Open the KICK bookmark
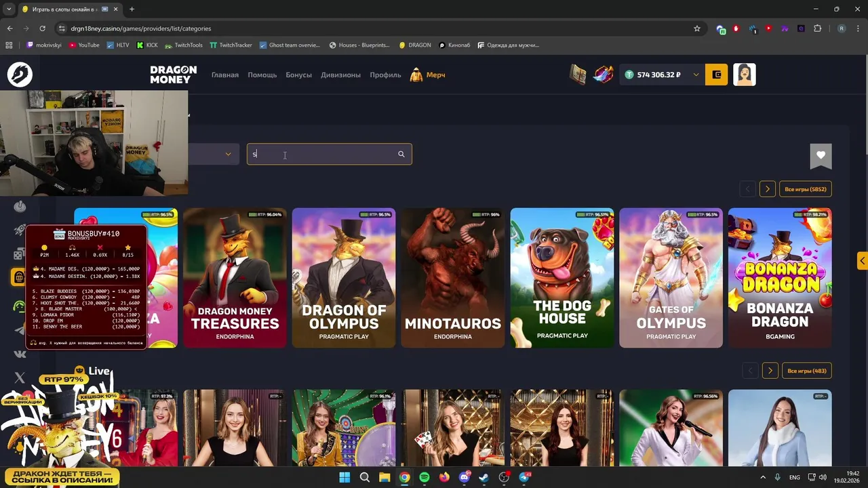868x488 pixels. tap(147, 45)
